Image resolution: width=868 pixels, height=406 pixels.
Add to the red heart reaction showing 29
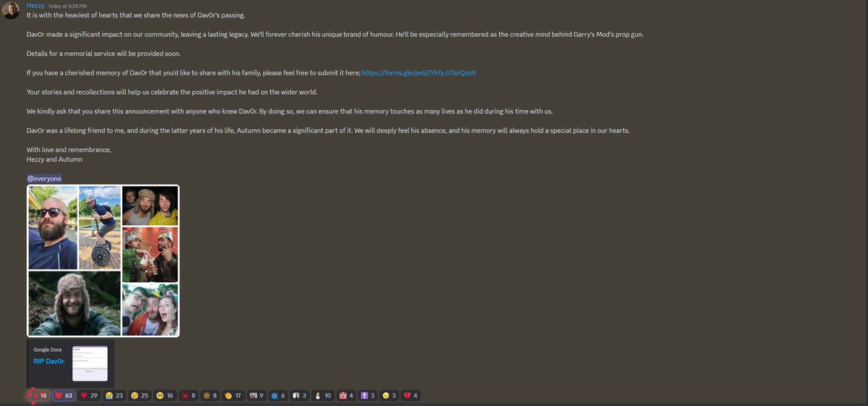pyautogui.click(x=90, y=396)
